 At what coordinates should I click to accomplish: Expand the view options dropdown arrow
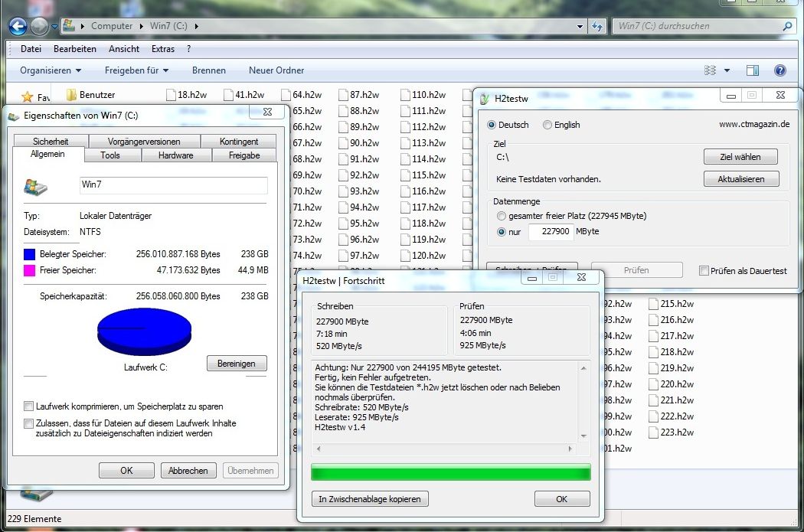coord(727,70)
